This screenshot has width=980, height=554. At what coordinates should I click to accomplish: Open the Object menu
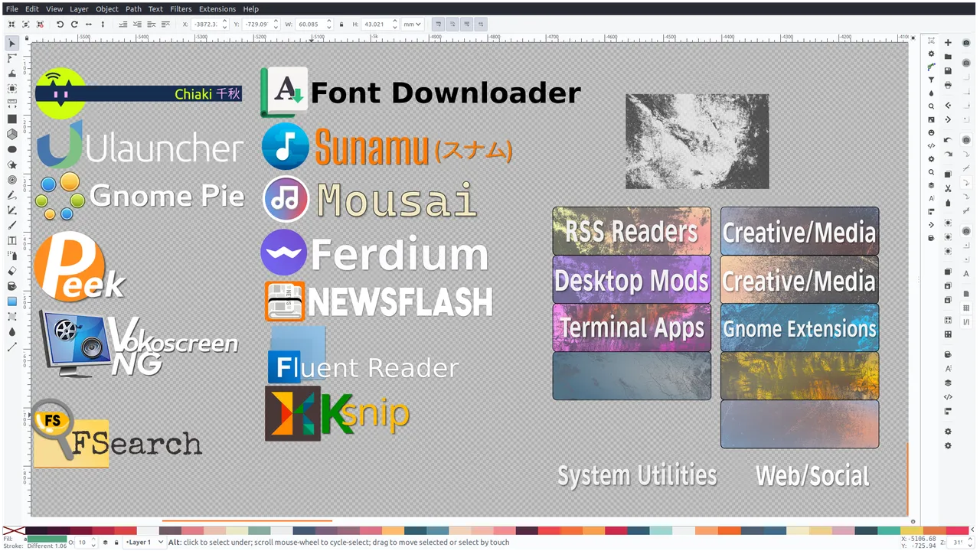tap(107, 9)
